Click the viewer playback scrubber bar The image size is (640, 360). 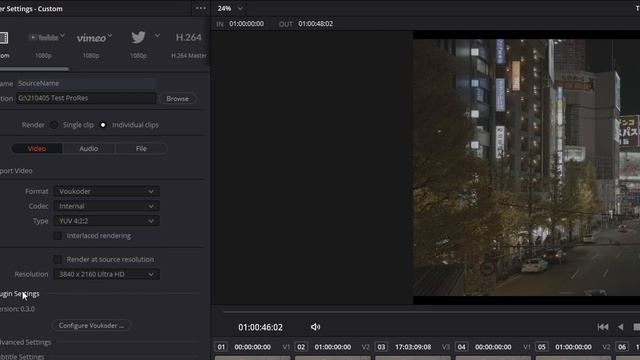pos(431,312)
